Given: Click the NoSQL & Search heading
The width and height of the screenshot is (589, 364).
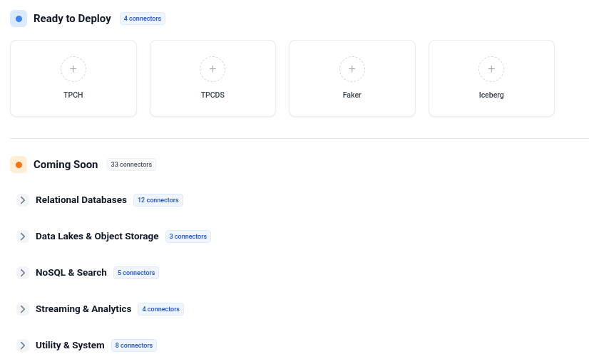Looking at the screenshot, I should pyautogui.click(x=71, y=273).
